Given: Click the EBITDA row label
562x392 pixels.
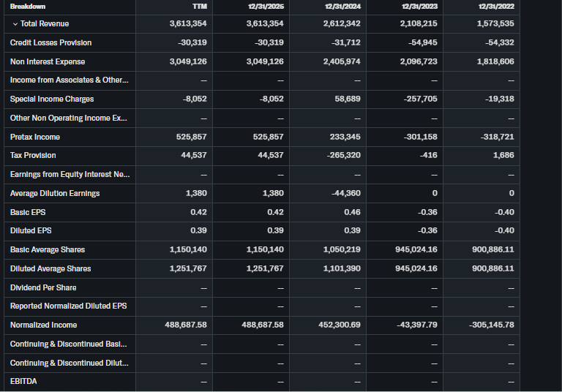Looking at the screenshot, I should (x=23, y=381).
